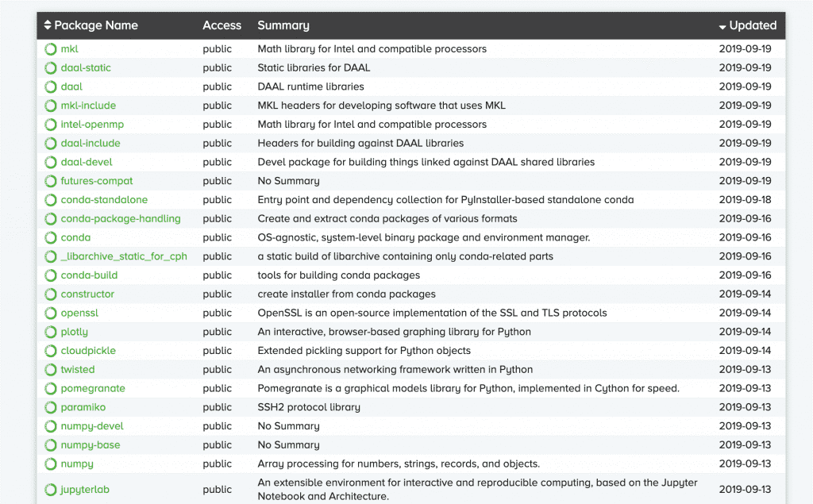Open the numpy package page

[x=77, y=464]
